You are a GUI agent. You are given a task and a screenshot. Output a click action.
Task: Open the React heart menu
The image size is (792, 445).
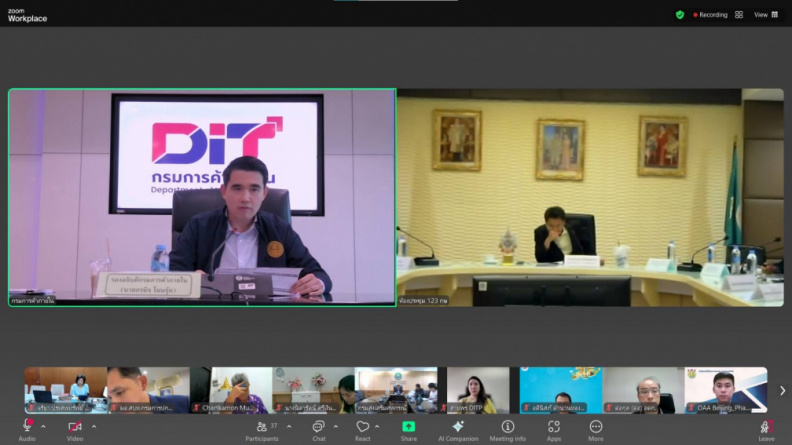tap(363, 430)
